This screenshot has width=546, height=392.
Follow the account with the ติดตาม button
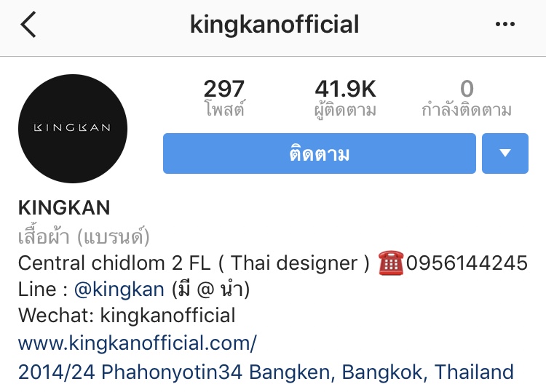pyautogui.click(x=320, y=153)
